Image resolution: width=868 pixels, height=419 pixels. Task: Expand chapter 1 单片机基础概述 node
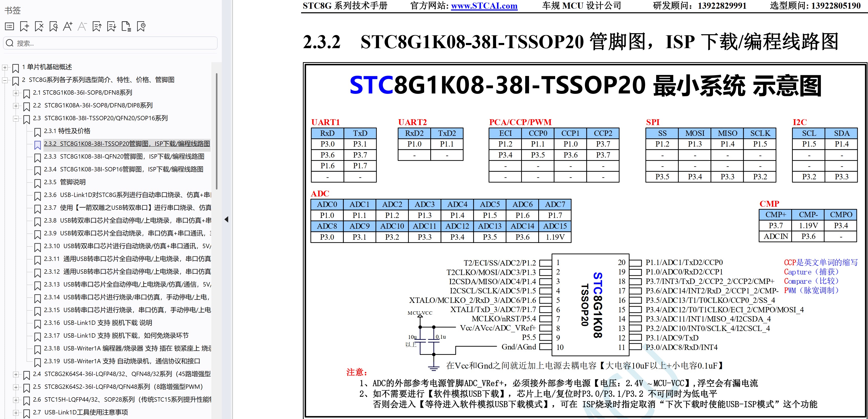coord(5,67)
